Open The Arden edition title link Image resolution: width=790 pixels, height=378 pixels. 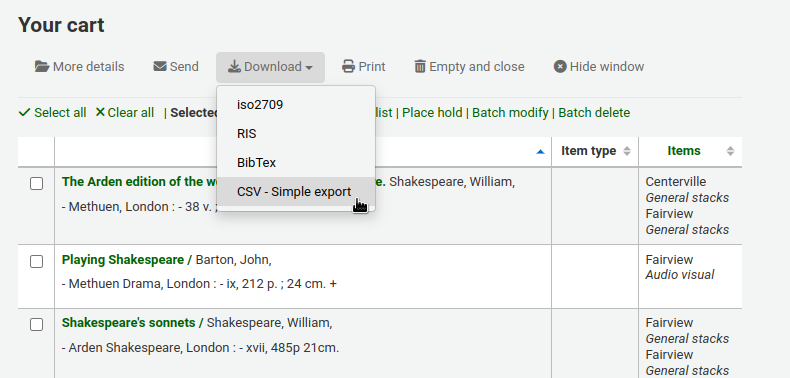coord(140,181)
